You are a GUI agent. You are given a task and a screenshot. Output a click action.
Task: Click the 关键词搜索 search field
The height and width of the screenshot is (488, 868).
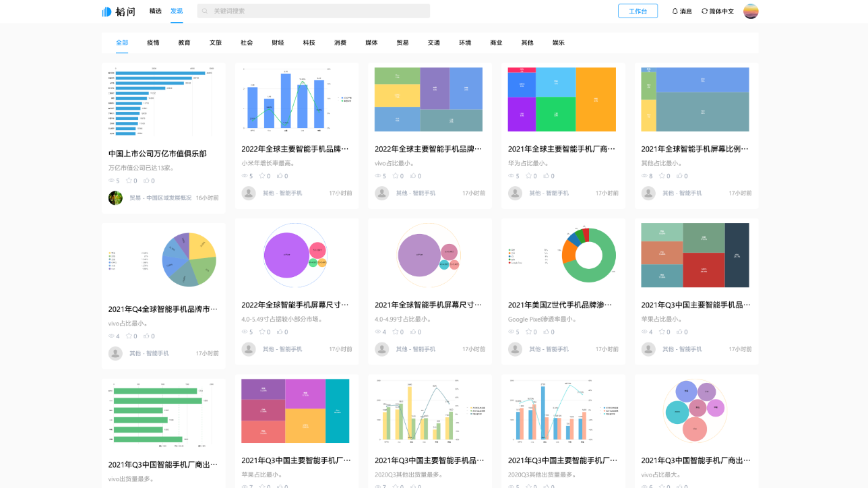click(x=317, y=11)
